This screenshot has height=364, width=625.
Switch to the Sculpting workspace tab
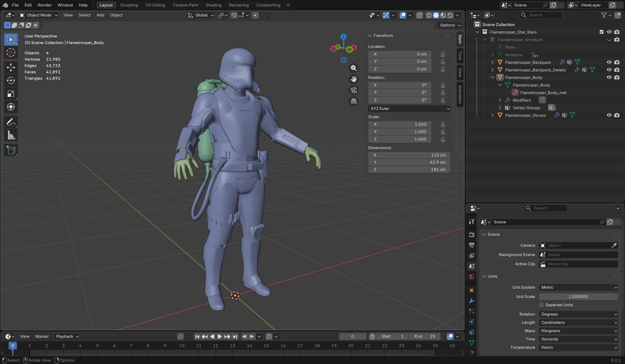tap(129, 5)
